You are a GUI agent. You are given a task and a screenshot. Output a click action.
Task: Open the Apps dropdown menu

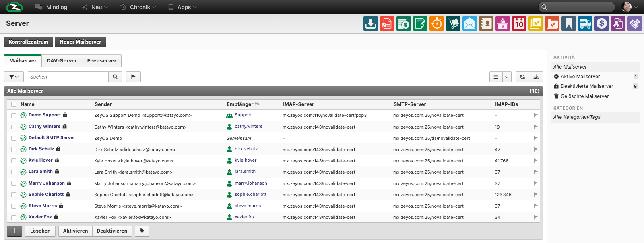pos(182,7)
